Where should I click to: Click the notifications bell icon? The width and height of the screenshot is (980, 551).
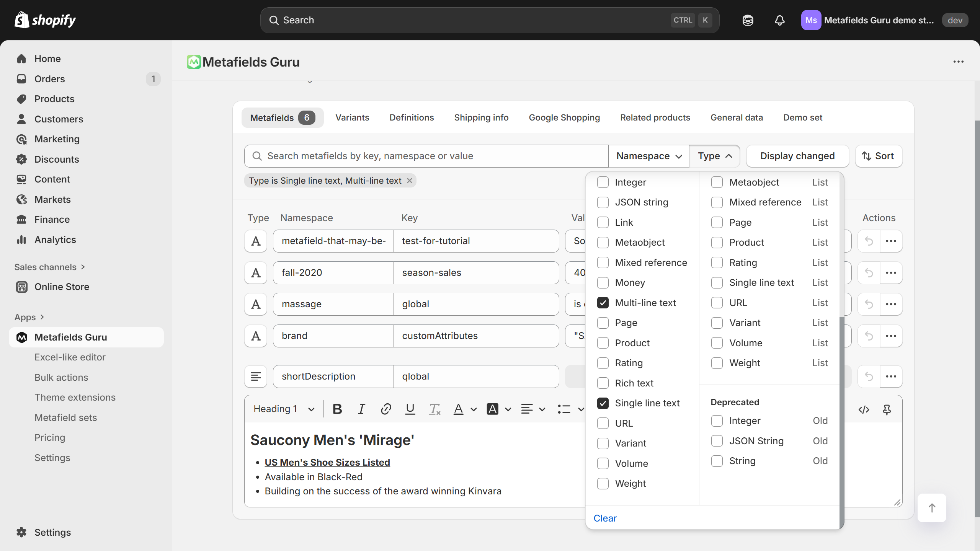click(x=779, y=20)
